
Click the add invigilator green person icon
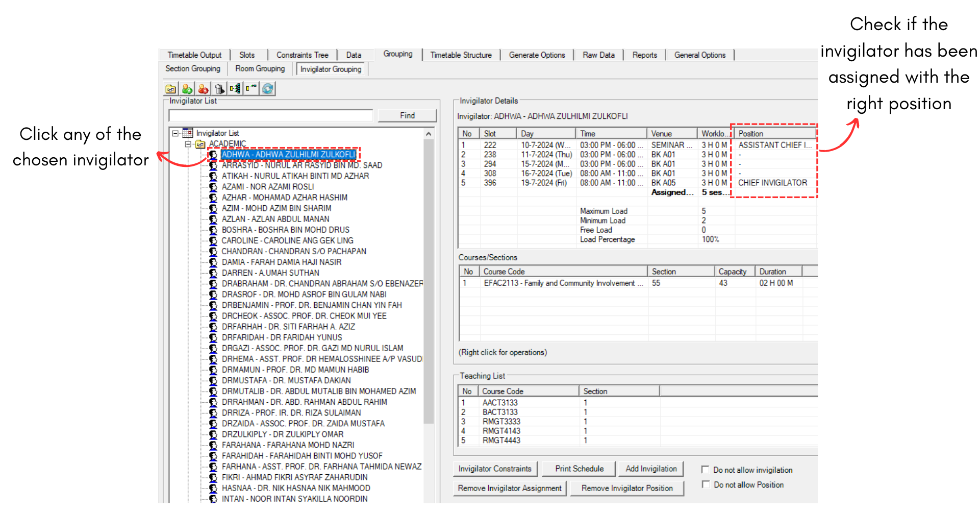187,89
